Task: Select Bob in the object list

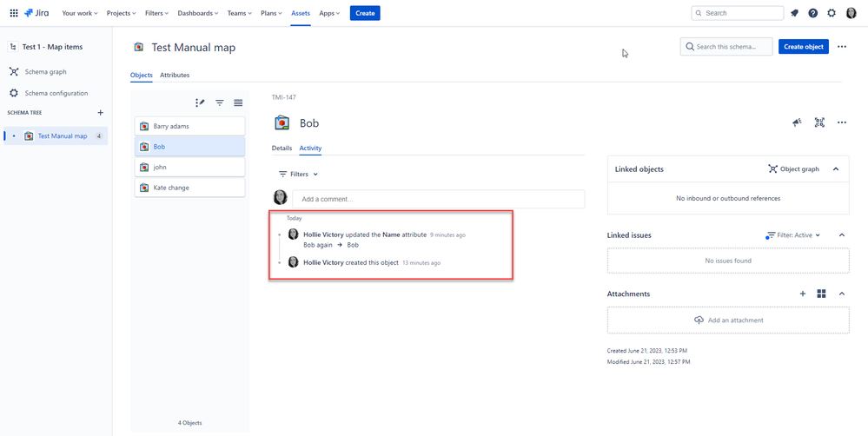Action: pos(190,147)
